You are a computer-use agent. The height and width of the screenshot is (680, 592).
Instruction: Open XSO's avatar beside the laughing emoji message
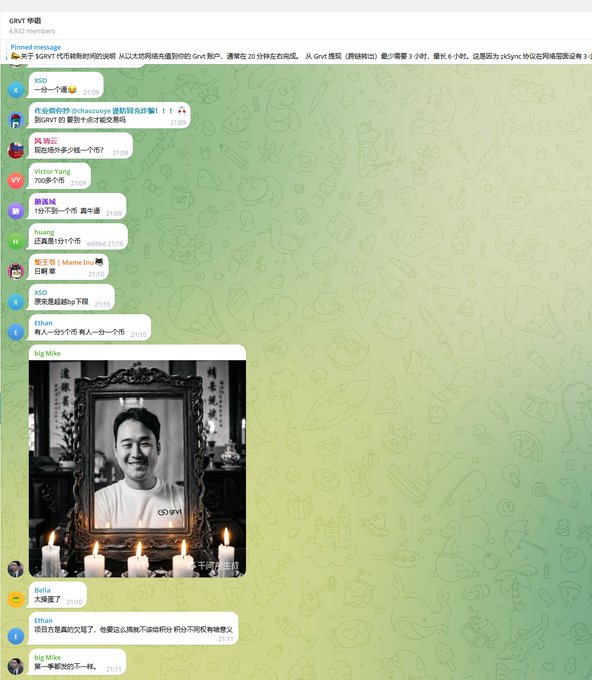(16, 90)
